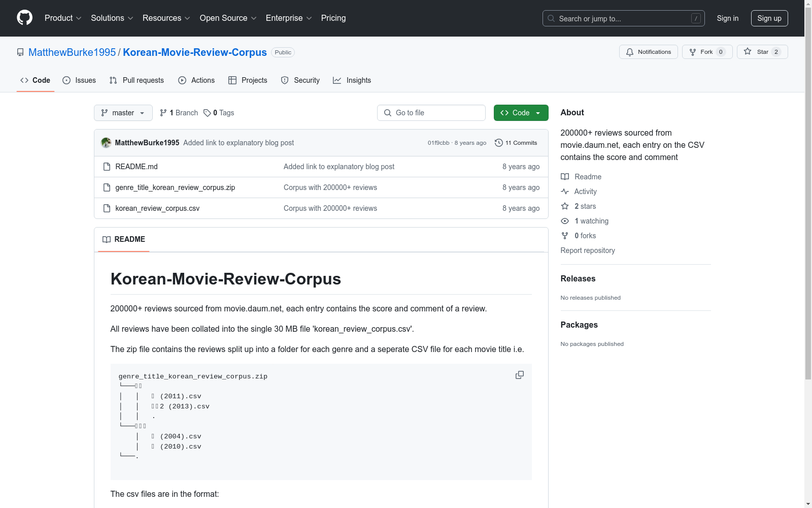Open the Issues tab

click(x=79, y=80)
